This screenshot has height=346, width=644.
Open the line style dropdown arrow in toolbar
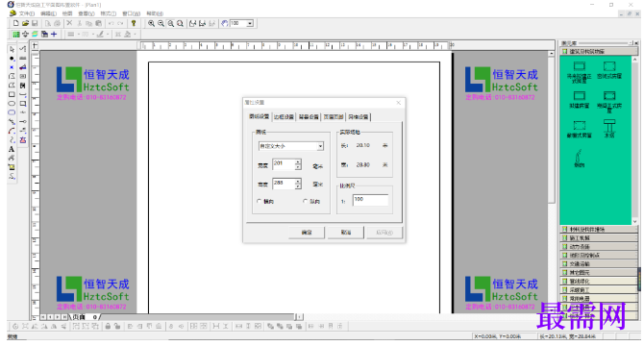coord(79,34)
